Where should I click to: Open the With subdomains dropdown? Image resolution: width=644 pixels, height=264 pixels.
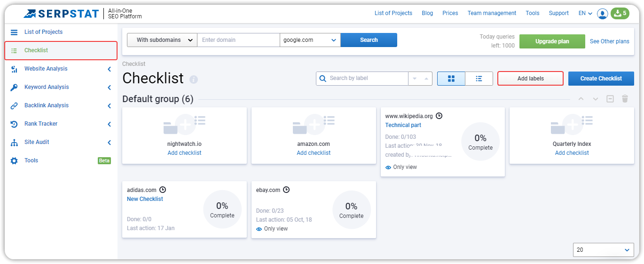[162, 40]
